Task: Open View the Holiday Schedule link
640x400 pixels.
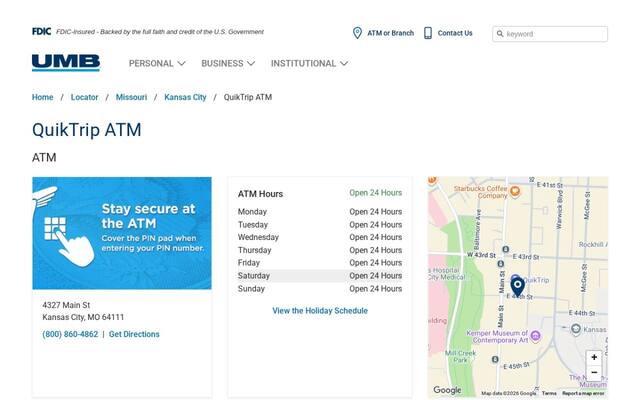Action: tap(320, 311)
